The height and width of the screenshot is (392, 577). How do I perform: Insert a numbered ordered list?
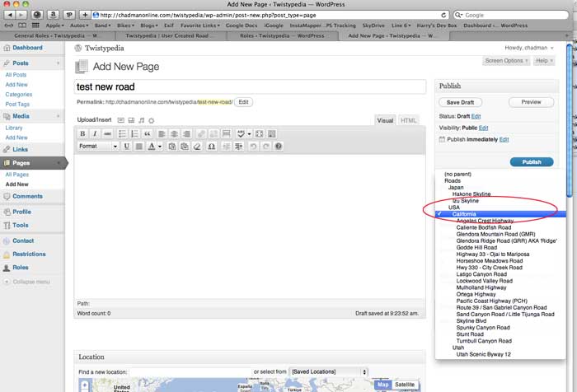coord(134,134)
